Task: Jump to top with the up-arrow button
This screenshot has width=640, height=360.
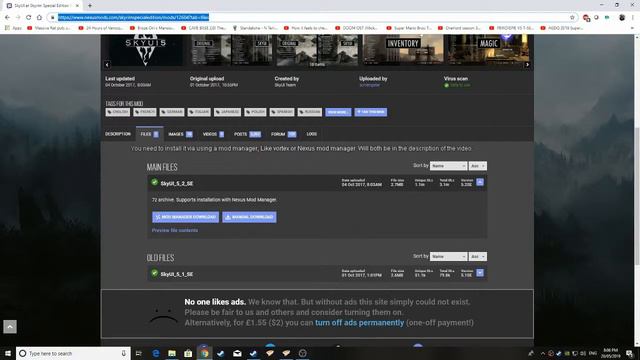Action: point(10,327)
